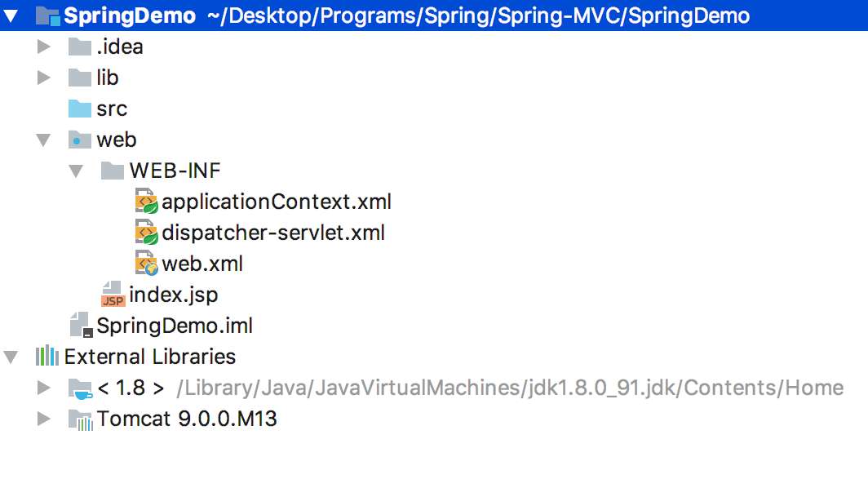Collapse the web folder arrow

(43, 140)
